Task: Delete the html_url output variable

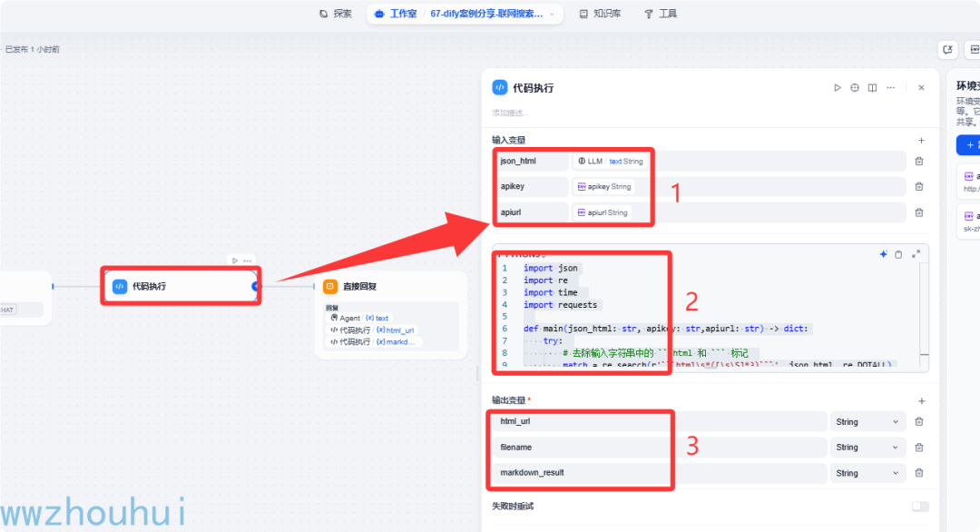Action: tap(918, 422)
